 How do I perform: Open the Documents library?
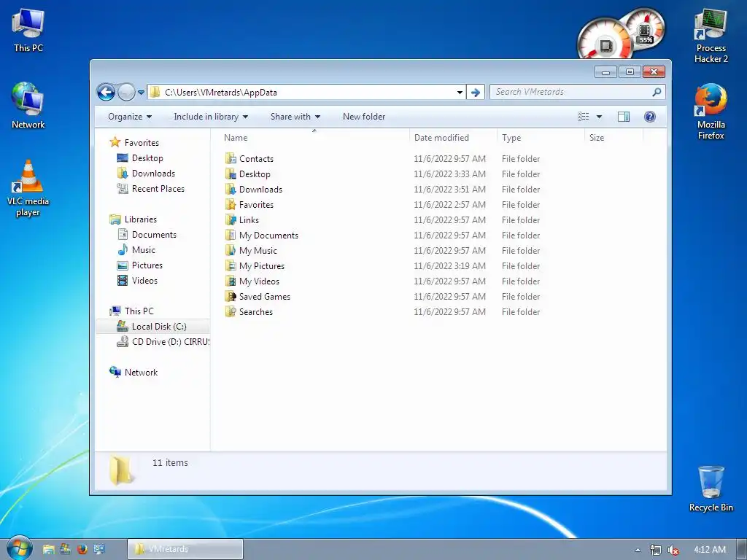click(147, 234)
